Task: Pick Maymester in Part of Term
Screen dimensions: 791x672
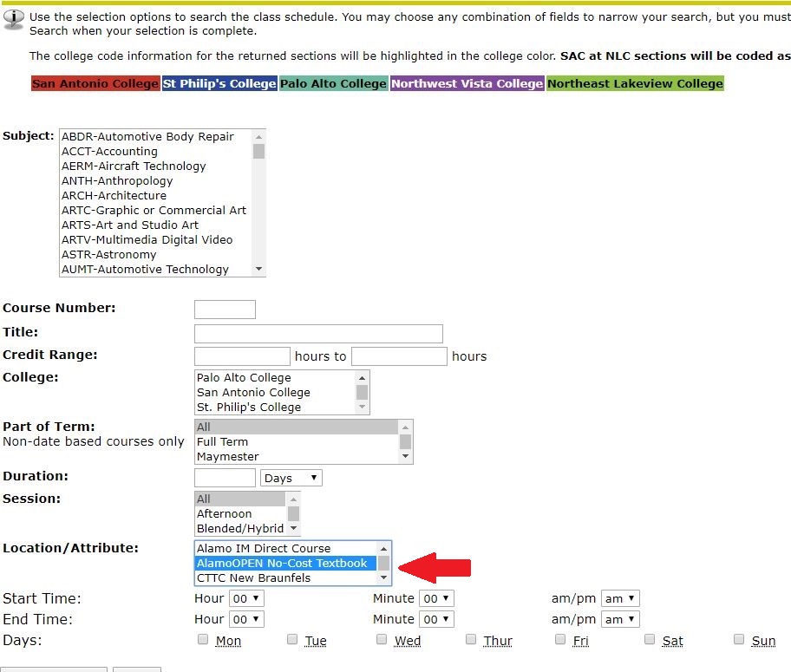Action: [227, 456]
